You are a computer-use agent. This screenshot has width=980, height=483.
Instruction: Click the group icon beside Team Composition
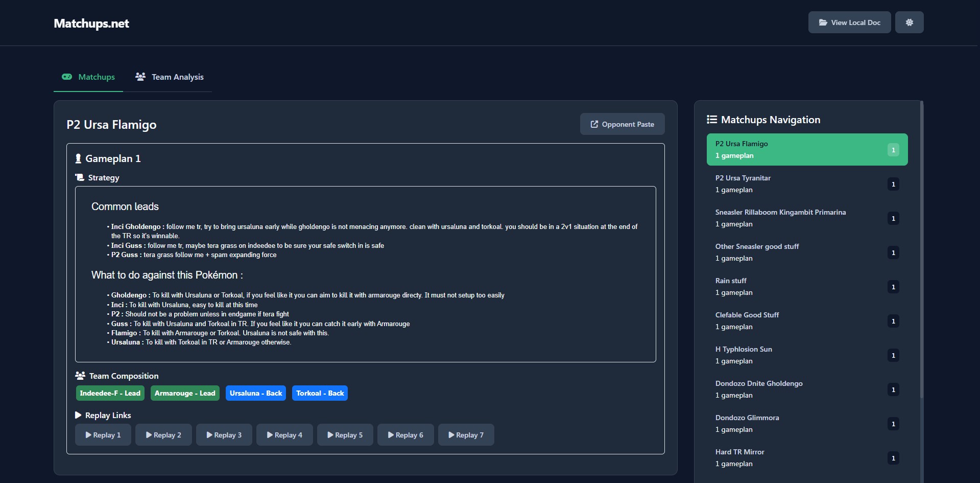(x=80, y=376)
